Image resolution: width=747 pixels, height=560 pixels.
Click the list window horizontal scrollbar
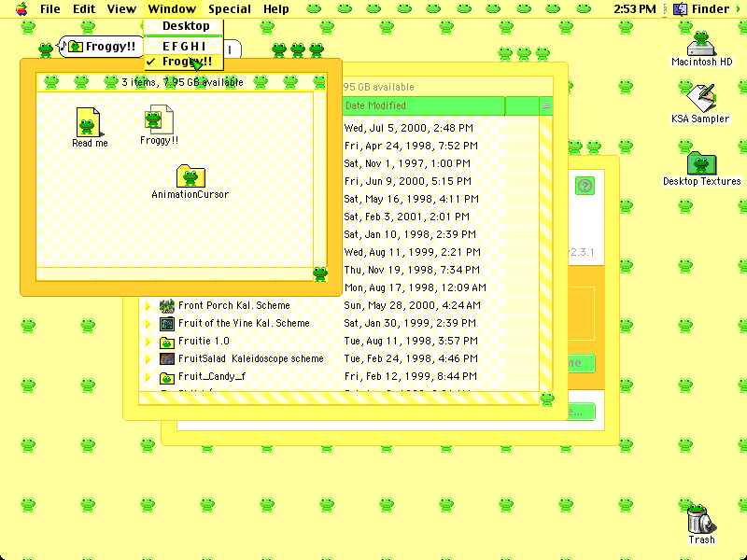[x=339, y=399]
